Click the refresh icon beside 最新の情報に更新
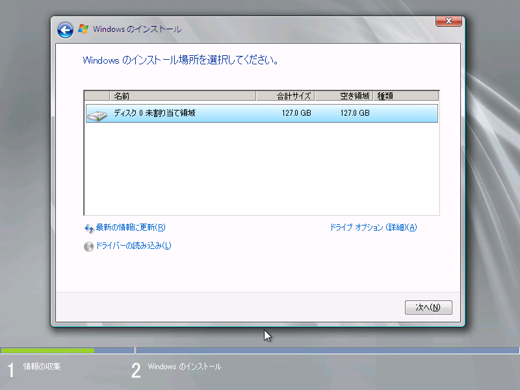 (89, 228)
